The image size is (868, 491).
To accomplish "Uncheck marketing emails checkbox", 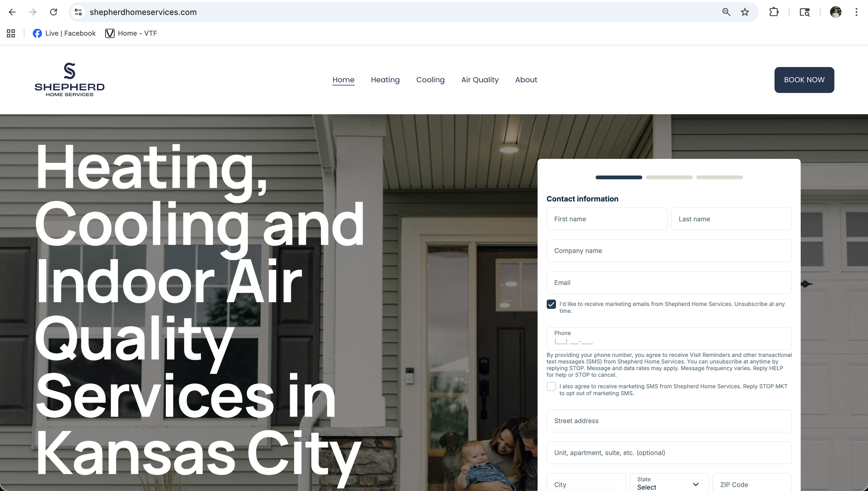I will (x=551, y=304).
